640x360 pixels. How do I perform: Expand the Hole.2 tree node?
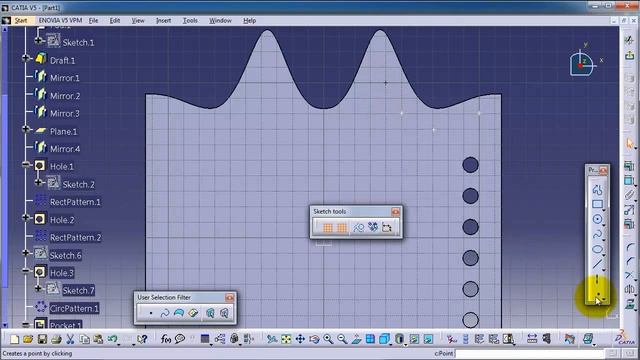[x=26, y=218]
